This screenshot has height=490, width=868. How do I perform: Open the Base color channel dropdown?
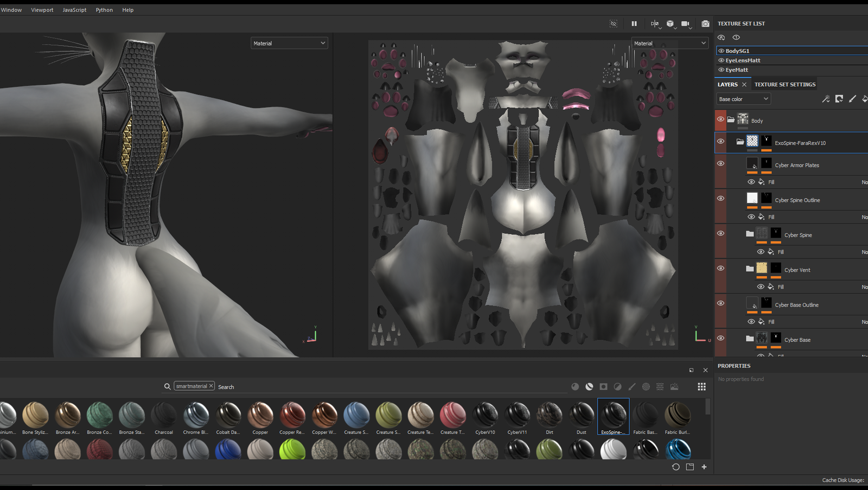[743, 99]
